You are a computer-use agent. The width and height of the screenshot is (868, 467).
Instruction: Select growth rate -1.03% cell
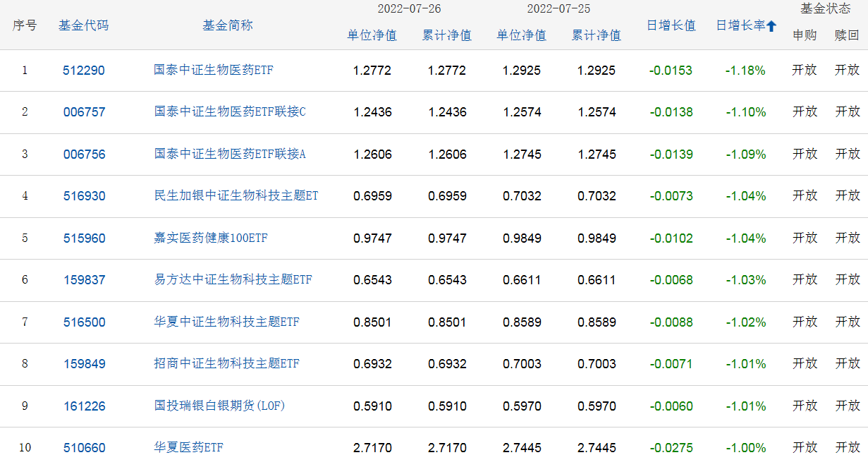745,280
